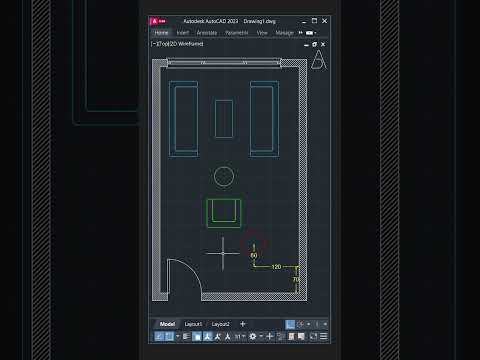This screenshot has width=480, height=360.
Task: Toggle the annotation autoscale icon
Action: [x=217, y=337]
